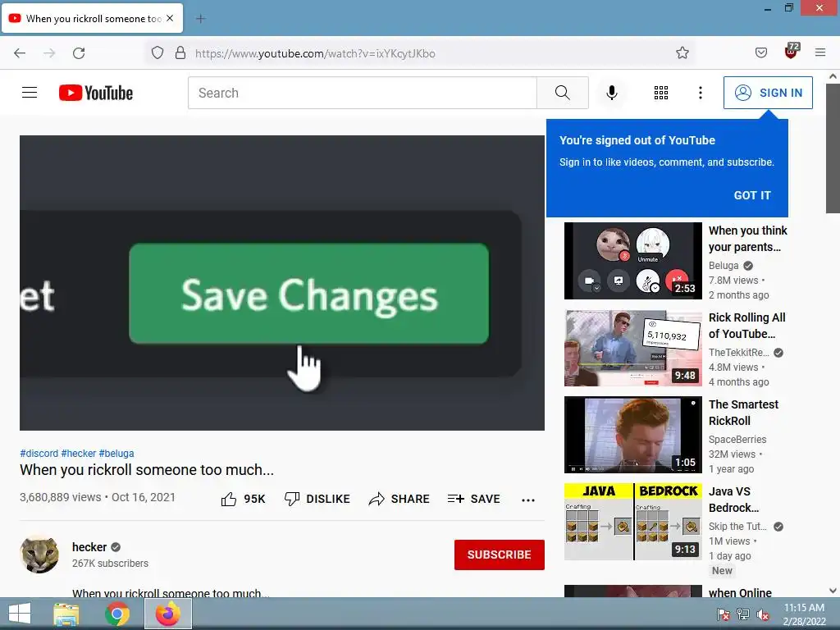Click the SIGN IN button
The image size is (840, 630).
pyautogui.click(x=768, y=93)
